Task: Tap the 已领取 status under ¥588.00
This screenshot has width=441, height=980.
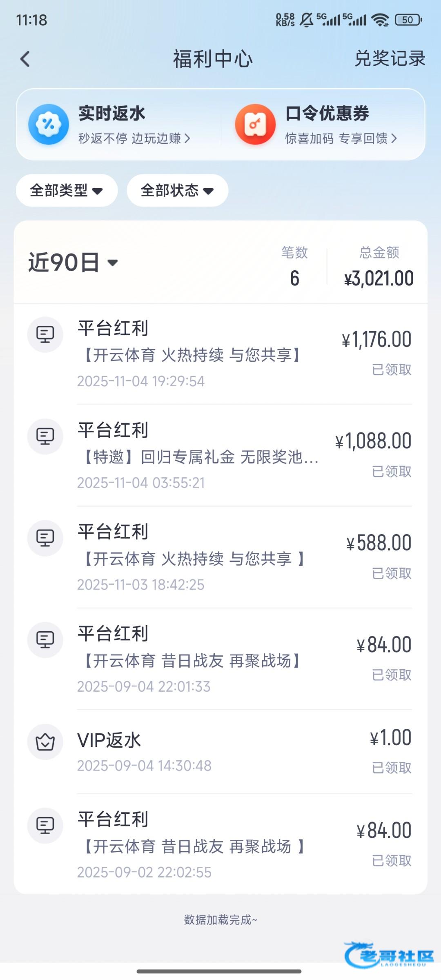Action: [391, 573]
